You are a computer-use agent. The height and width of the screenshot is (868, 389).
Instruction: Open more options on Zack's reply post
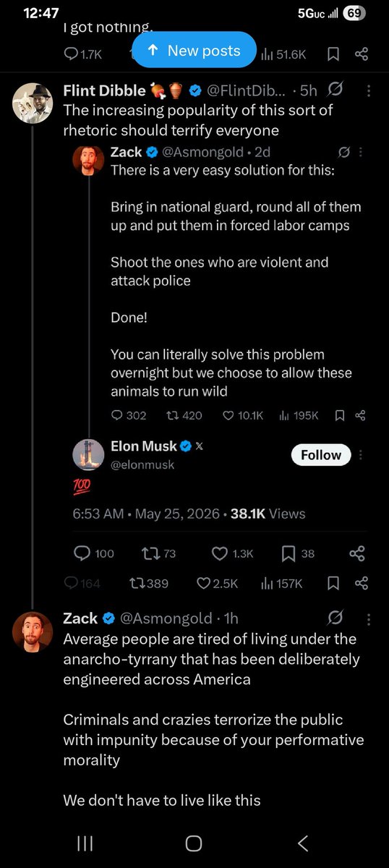click(369, 618)
